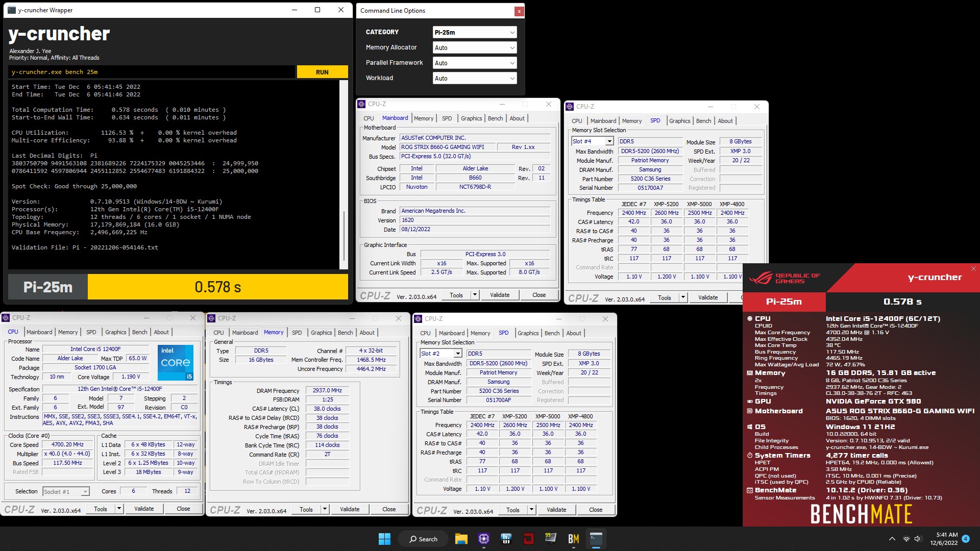This screenshot has width=980, height=551.
Task: Click the taskbar Search box
Action: pyautogui.click(x=424, y=539)
